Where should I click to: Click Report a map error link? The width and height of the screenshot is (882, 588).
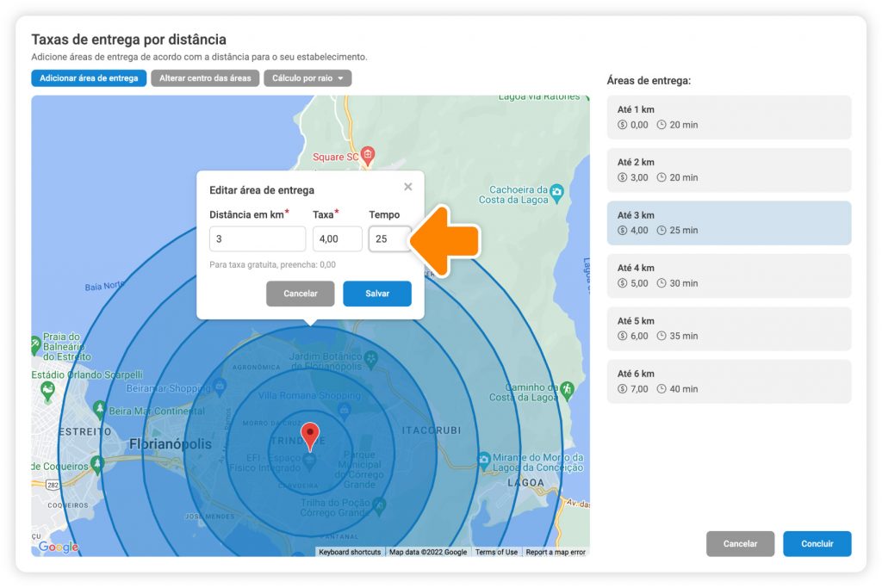[556, 552]
